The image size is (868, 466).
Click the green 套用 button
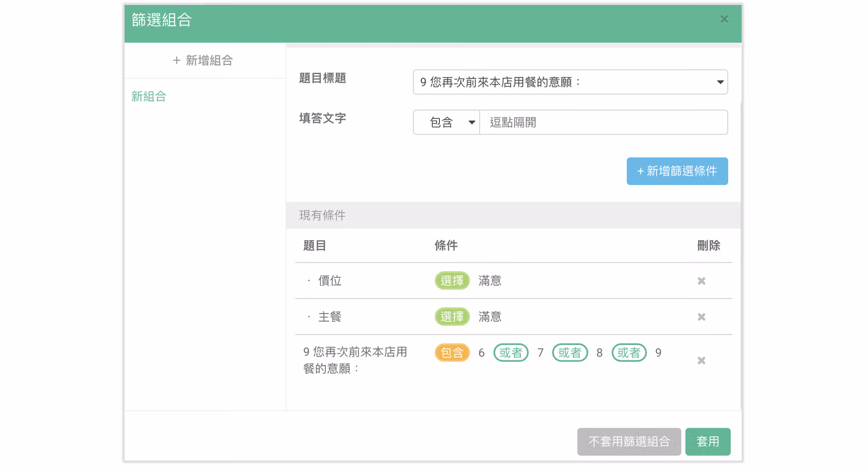click(707, 442)
